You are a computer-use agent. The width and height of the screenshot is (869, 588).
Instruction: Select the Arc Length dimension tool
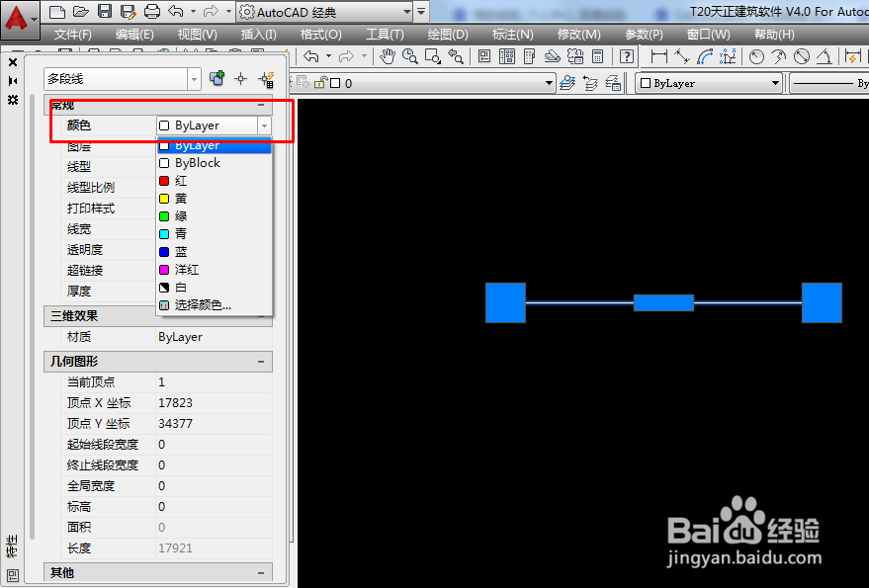tap(705, 56)
